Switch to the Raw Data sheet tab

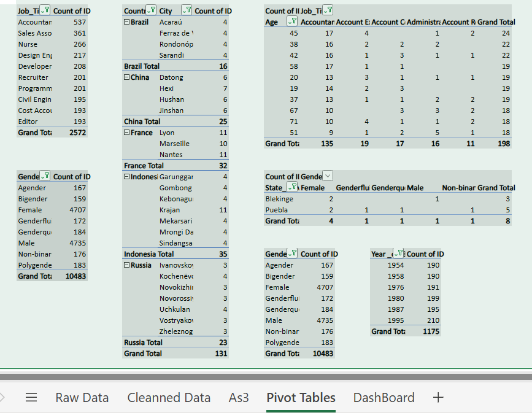pos(82,398)
